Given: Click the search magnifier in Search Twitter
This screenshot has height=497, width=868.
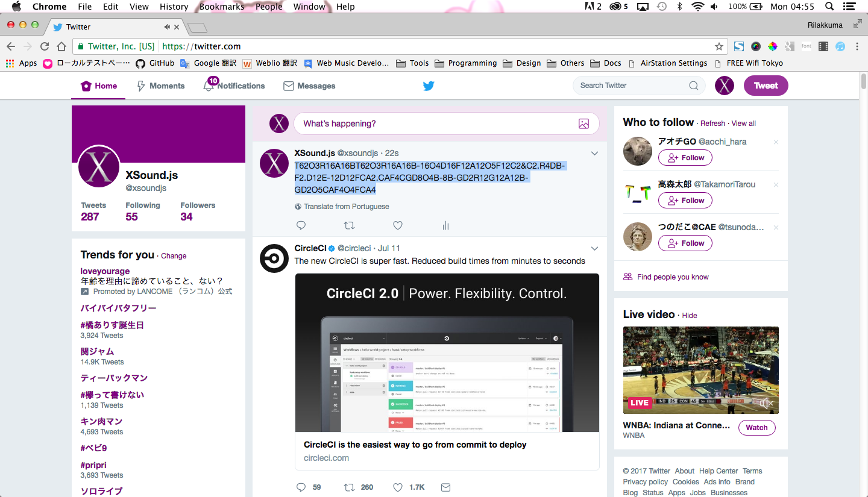Looking at the screenshot, I should pos(694,86).
